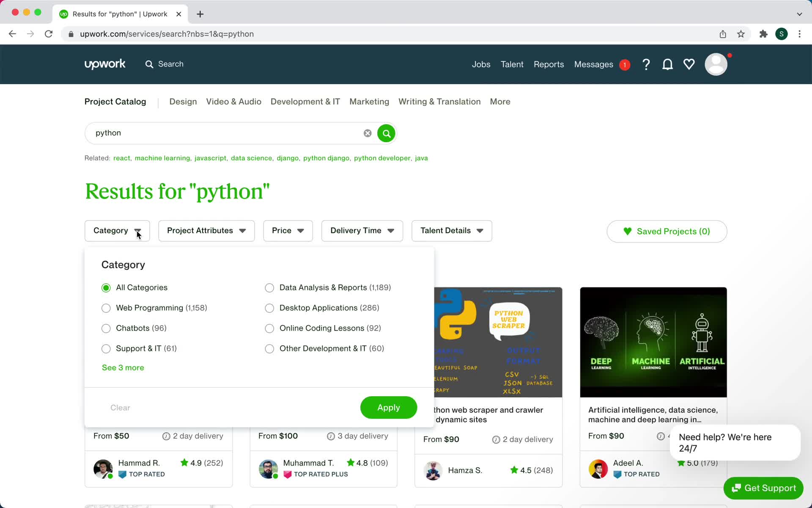Image resolution: width=812 pixels, height=508 pixels.
Task: Click the browser back arrow
Action: coord(12,34)
